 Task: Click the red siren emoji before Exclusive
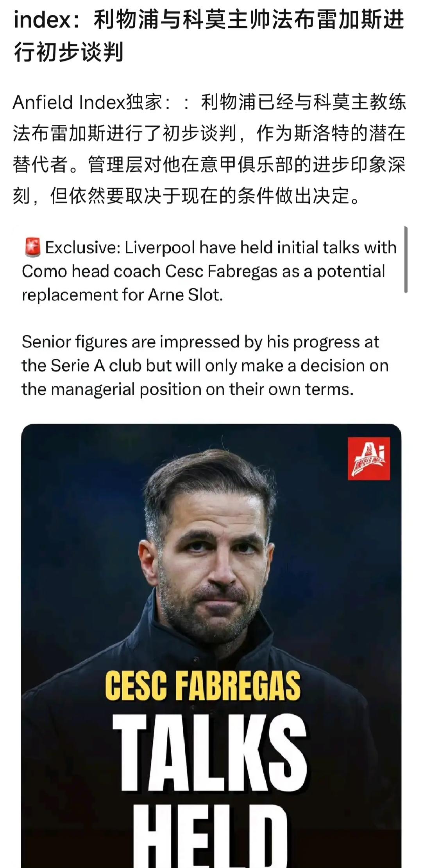pyautogui.click(x=32, y=248)
